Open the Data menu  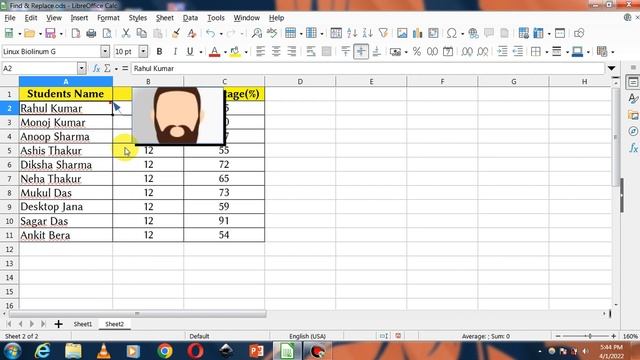tap(190, 18)
